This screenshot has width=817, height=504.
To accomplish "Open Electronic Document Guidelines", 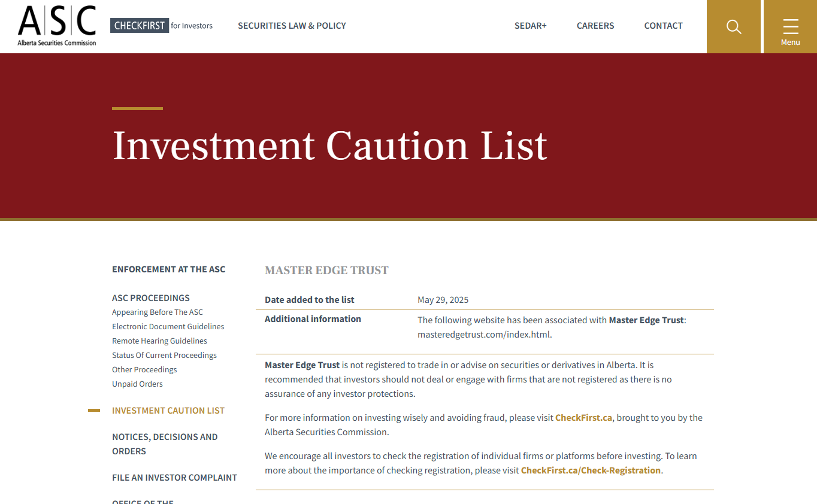I will point(168,327).
